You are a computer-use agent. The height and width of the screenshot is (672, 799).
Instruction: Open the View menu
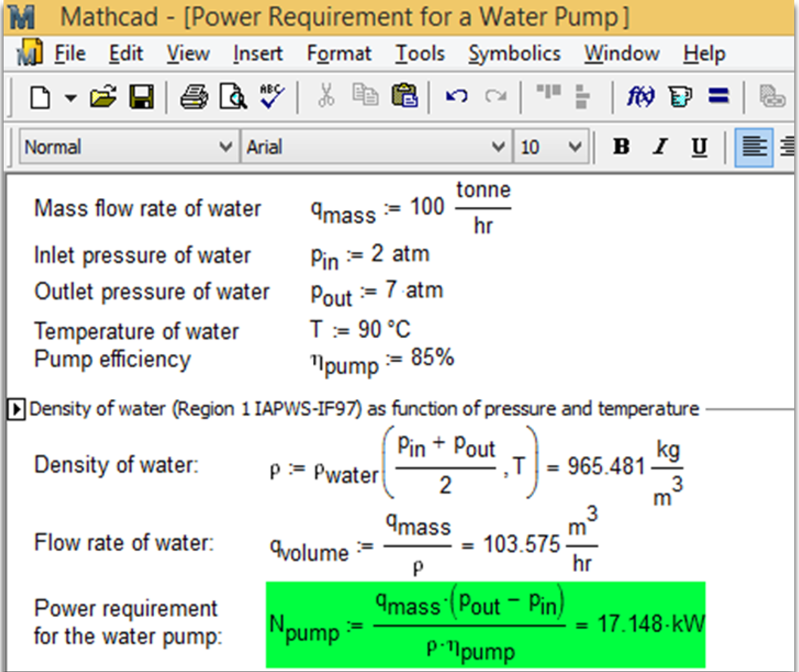(x=188, y=54)
